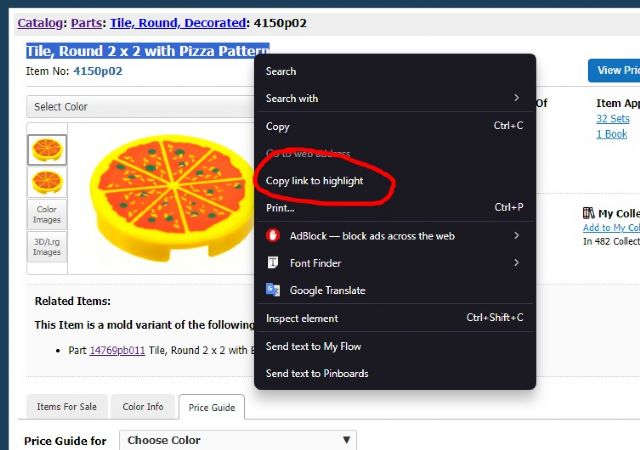
Task: Open the Color Images thumbnail button
Action: pos(47,213)
